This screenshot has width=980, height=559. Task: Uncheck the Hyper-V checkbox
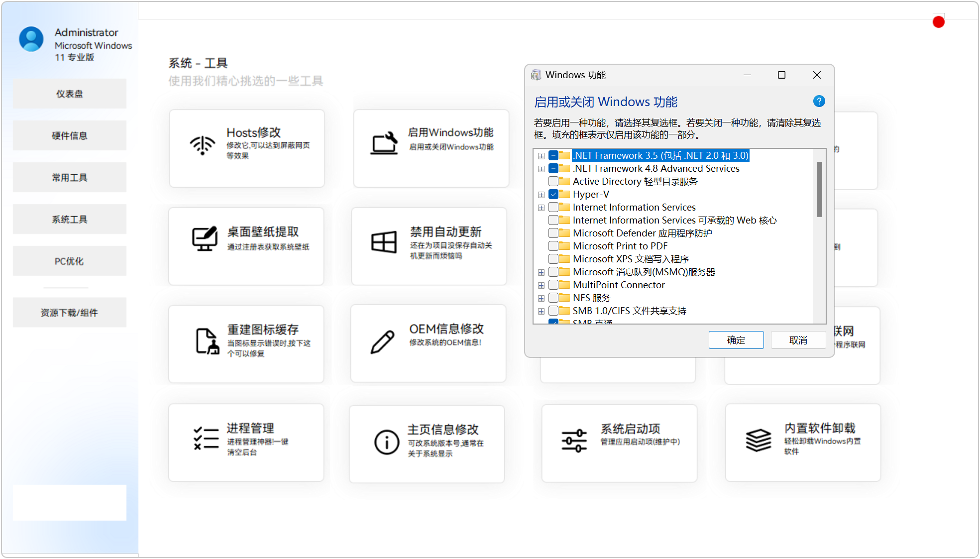tap(553, 194)
